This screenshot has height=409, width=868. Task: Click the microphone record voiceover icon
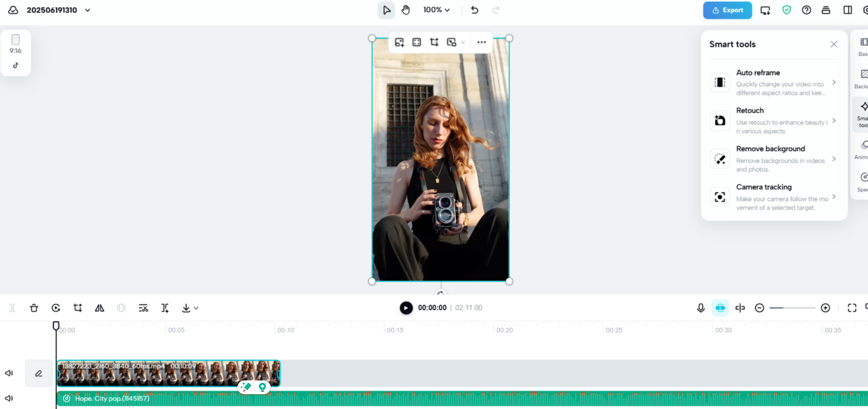point(700,308)
